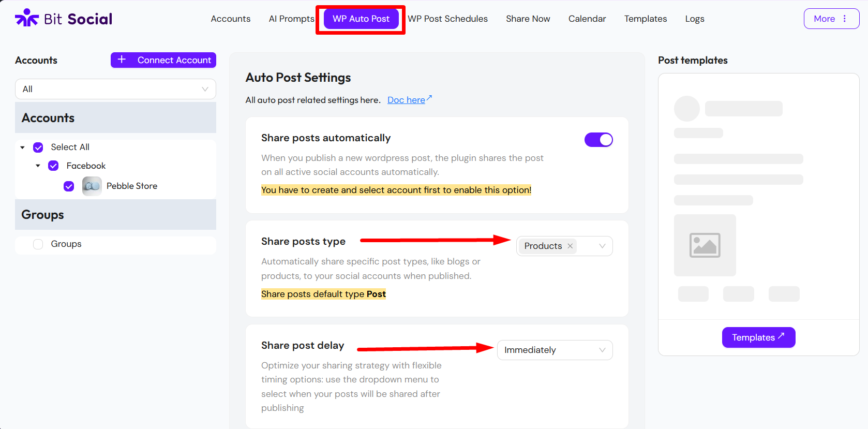Disable the Share posts automatically toggle

click(598, 139)
